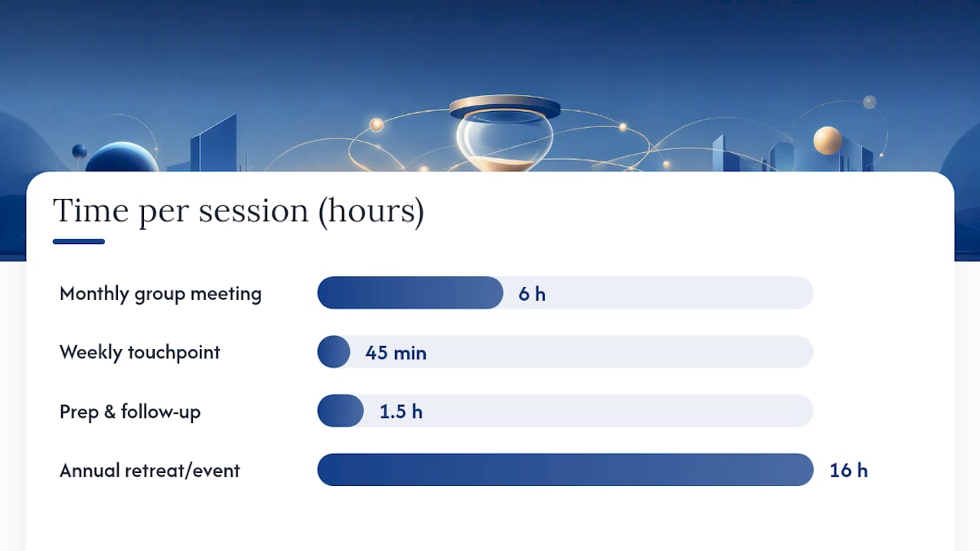Select the large cream sphere on the right

(x=828, y=141)
